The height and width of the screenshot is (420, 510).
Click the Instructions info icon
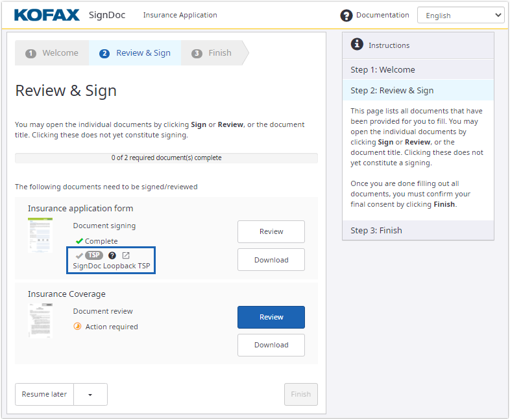pos(357,44)
